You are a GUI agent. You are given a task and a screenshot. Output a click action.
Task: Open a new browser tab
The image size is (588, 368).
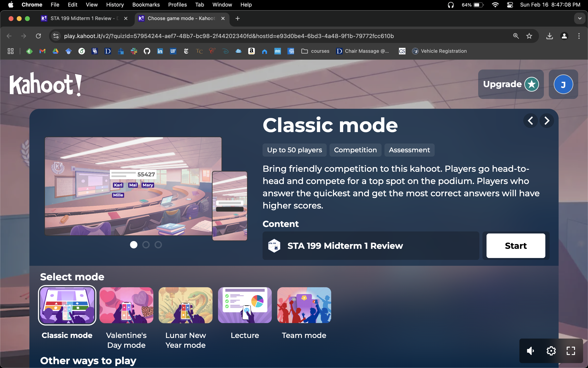point(238,18)
